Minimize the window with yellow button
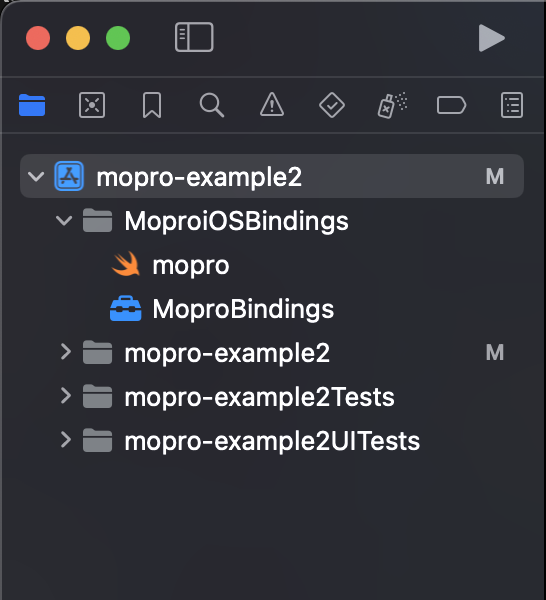546x600 pixels. [78, 38]
